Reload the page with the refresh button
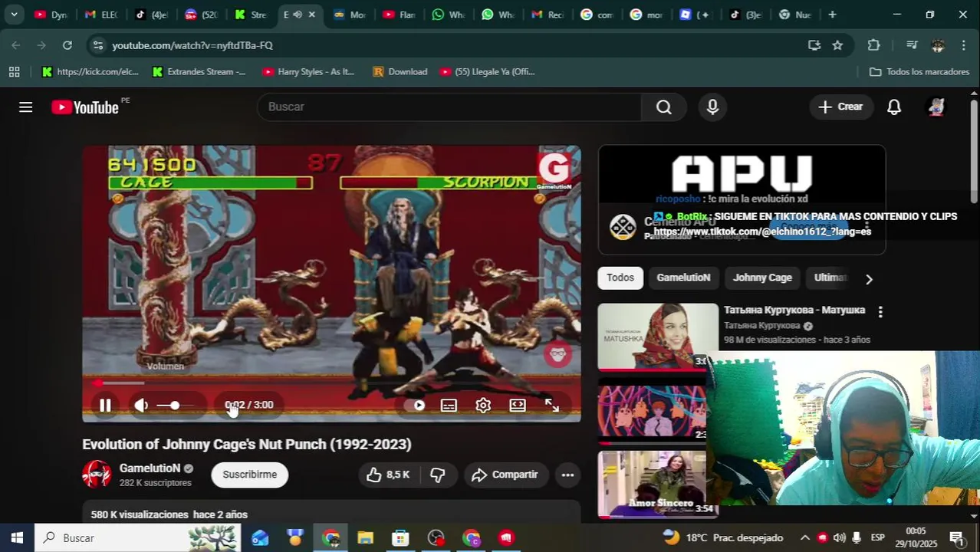 [67, 45]
